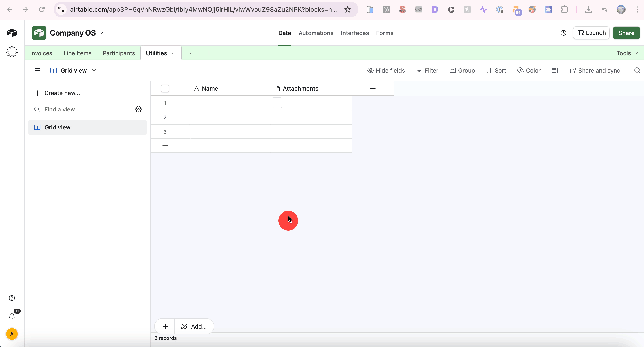The width and height of the screenshot is (644, 347).
Task: Expand the Tools menu
Action: point(626,53)
